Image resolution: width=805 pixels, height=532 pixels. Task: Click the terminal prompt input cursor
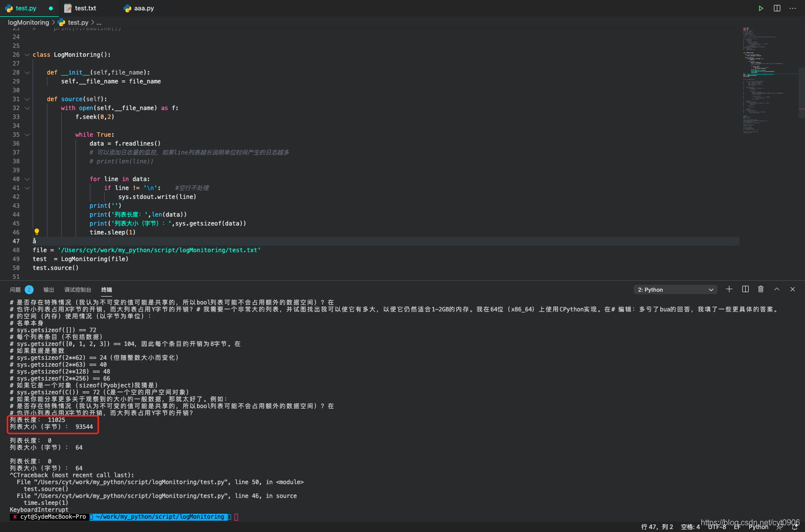tap(237, 517)
